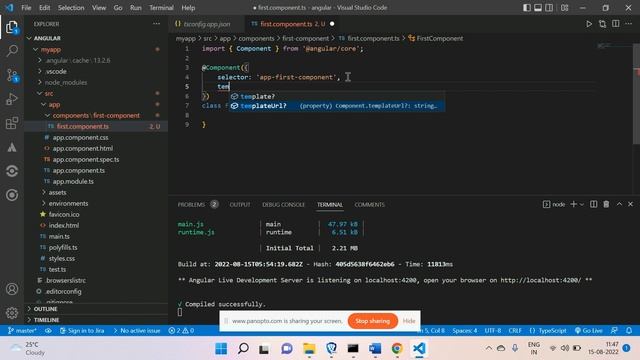Viewport: 640px width, 360px height.
Task: Open the Search view in activity bar
Action: tap(12, 51)
